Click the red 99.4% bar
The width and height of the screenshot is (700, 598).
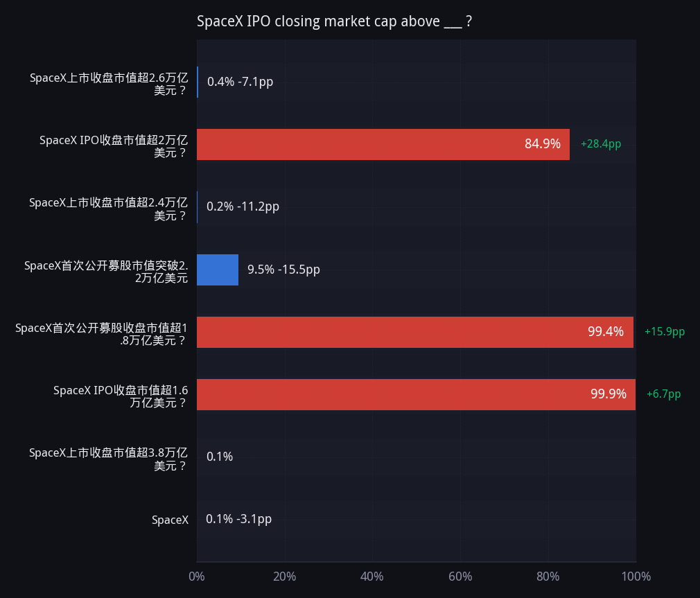415,332
